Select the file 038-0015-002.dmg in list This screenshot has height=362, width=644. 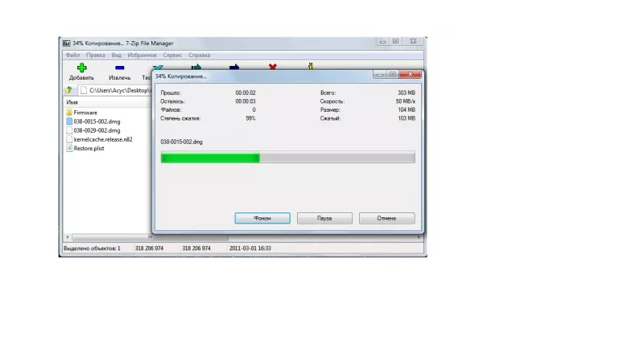pos(97,121)
